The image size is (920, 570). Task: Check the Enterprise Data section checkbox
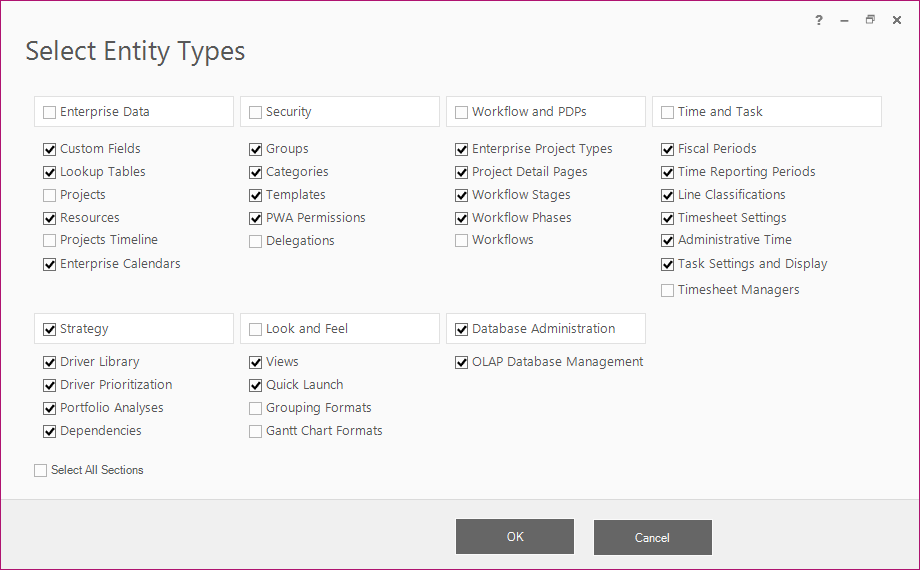(x=50, y=112)
